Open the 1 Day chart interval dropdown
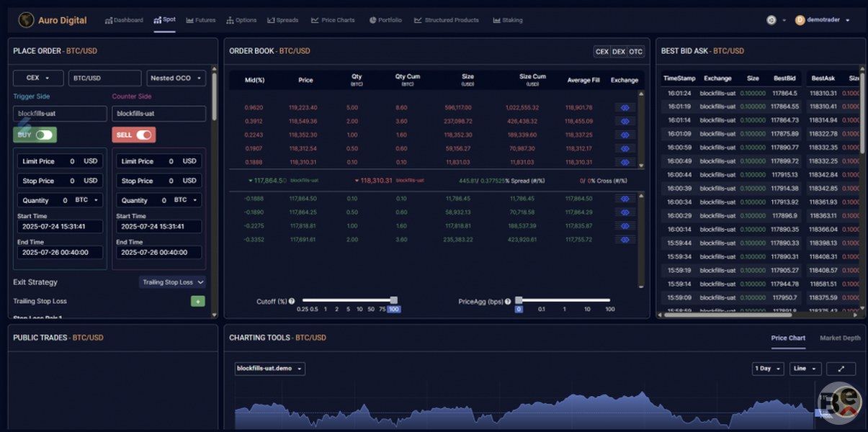The width and height of the screenshot is (868, 432). 767,369
